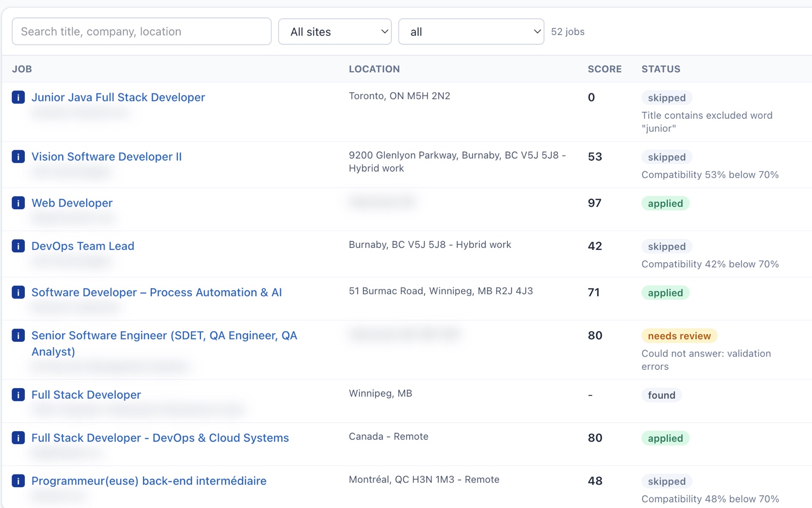Click the LOCATION column header
Screen dimensions: 812x508
(374, 69)
